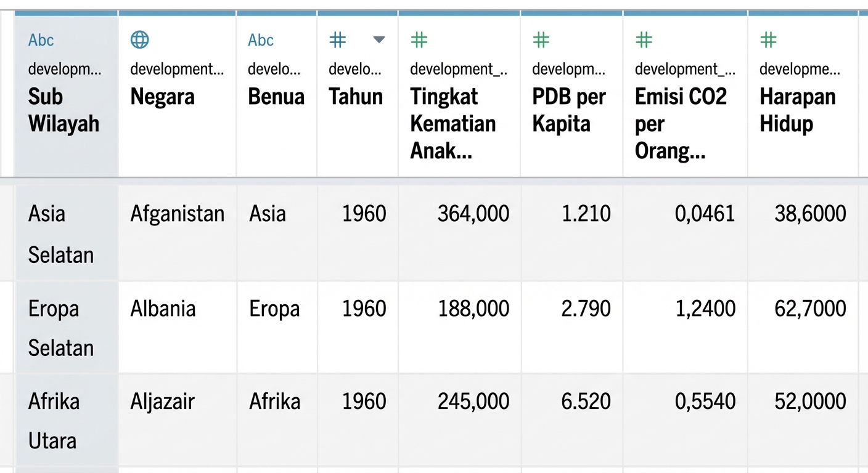Click the number type icon above Tahun

[x=338, y=41]
